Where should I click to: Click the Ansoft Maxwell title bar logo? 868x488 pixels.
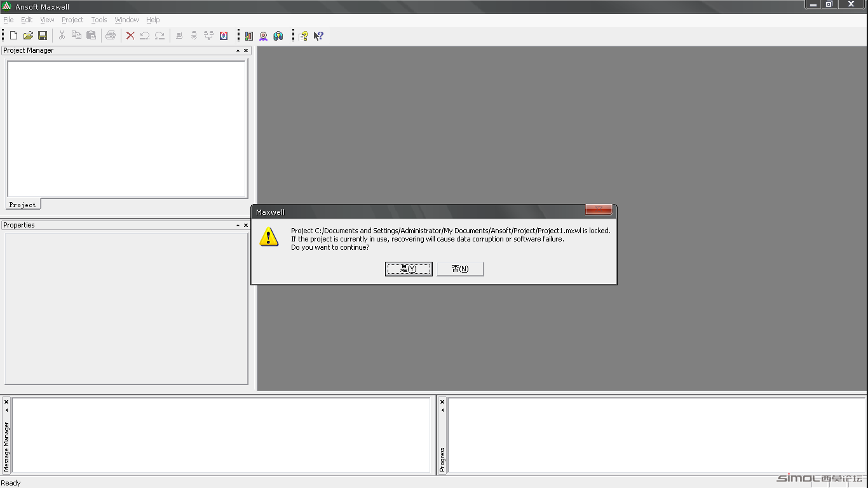pyautogui.click(x=7, y=6)
